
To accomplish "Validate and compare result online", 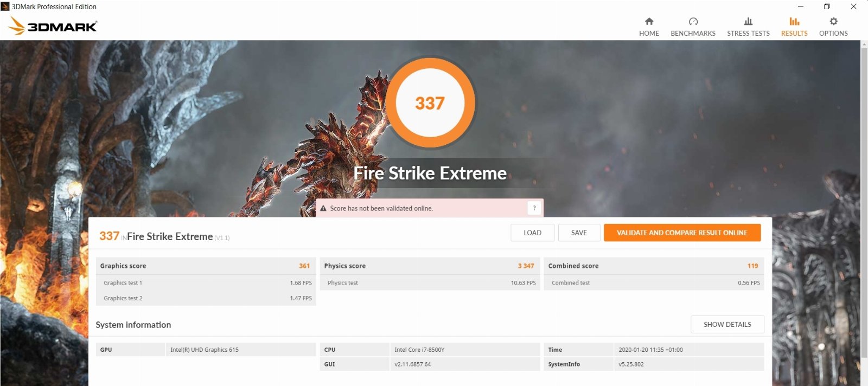I will 682,233.
